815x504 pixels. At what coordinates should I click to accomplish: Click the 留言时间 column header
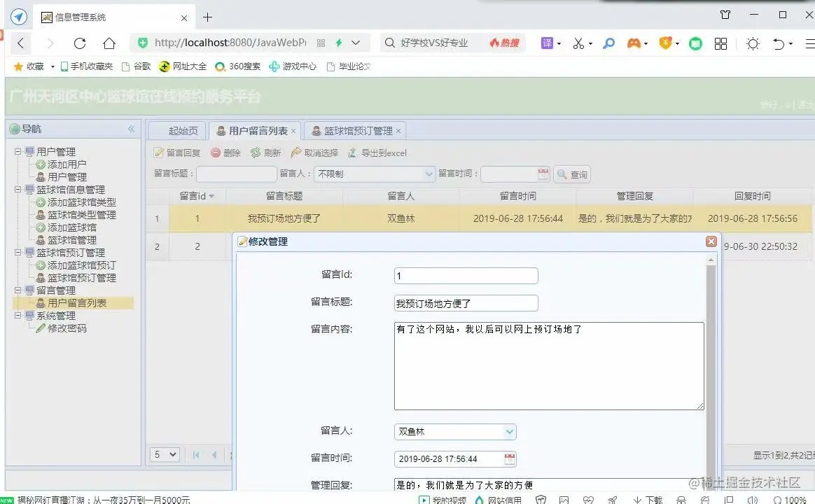tap(517, 196)
